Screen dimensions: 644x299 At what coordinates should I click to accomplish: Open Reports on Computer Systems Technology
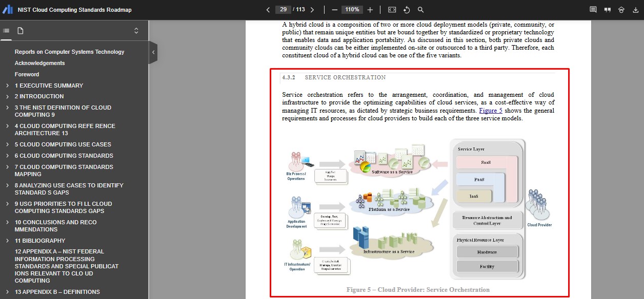click(x=69, y=52)
